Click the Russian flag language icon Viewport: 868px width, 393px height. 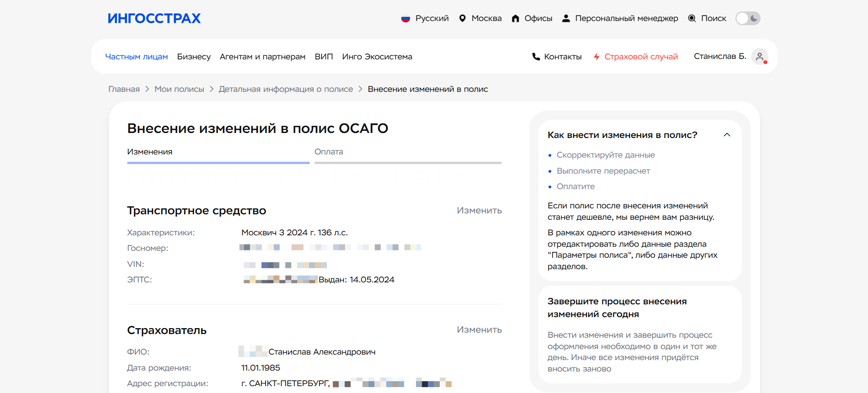click(x=405, y=19)
